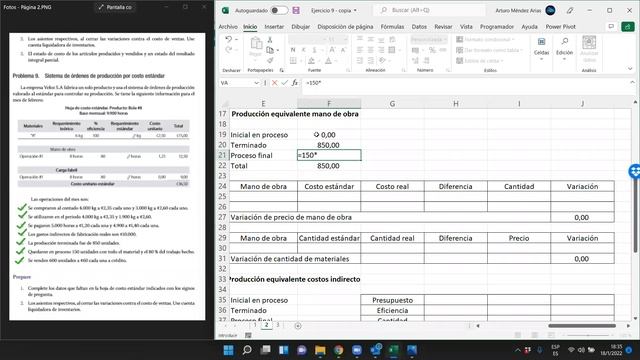Click the pen icon in title bar
Image resolution: width=640 pixels, height=360 pixels.
click(x=570, y=10)
